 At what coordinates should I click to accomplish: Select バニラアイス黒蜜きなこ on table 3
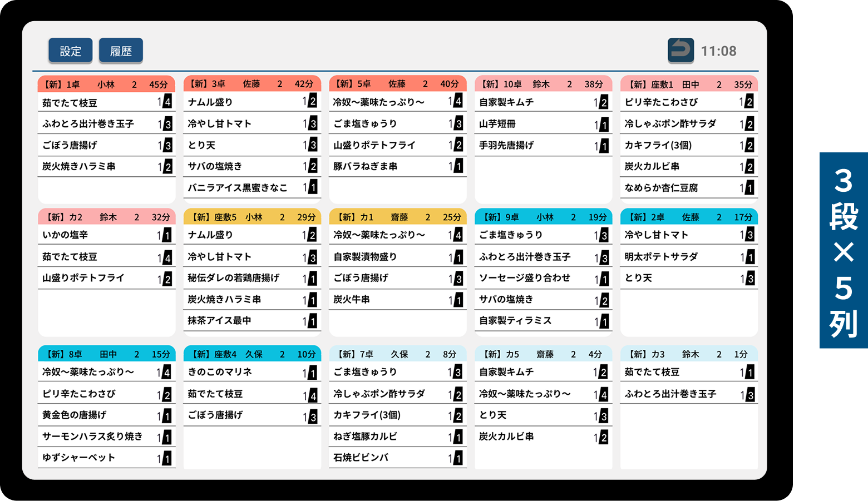tap(236, 187)
